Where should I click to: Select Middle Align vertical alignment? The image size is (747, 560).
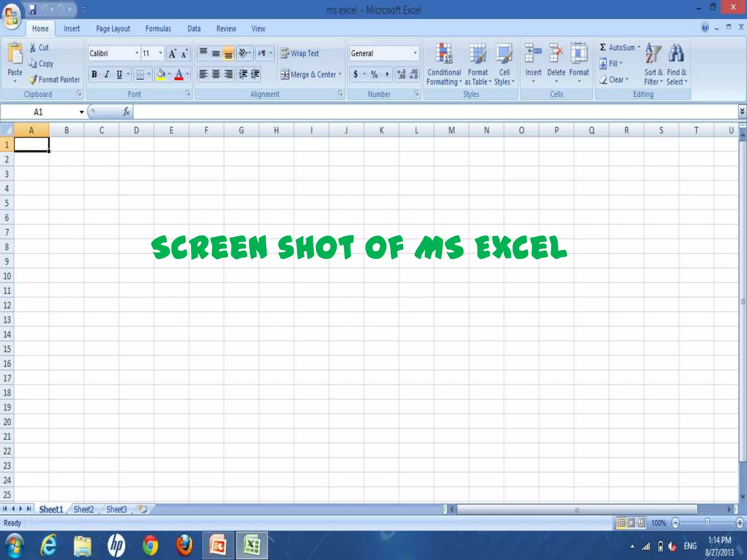(216, 53)
